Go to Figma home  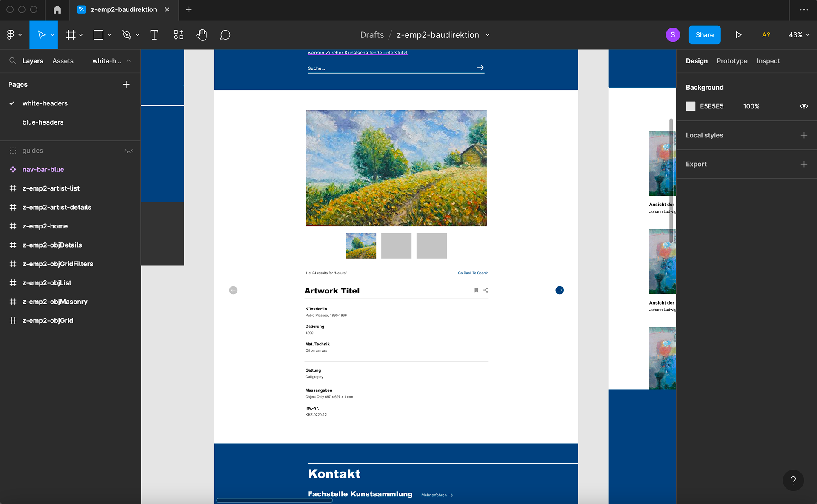[57, 9]
